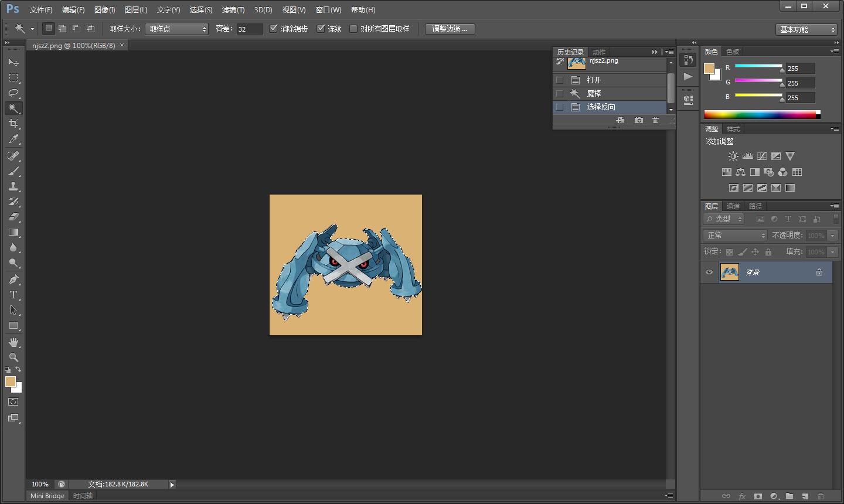Choose the Hand tool
Image resolution: width=844 pixels, height=504 pixels.
pyautogui.click(x=13, y=342)
